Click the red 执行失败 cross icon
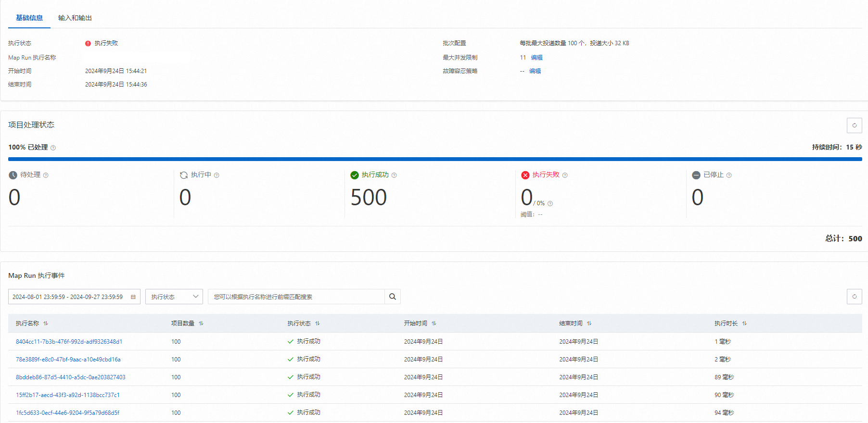This screenshot has width=868, height=423. 525,175
